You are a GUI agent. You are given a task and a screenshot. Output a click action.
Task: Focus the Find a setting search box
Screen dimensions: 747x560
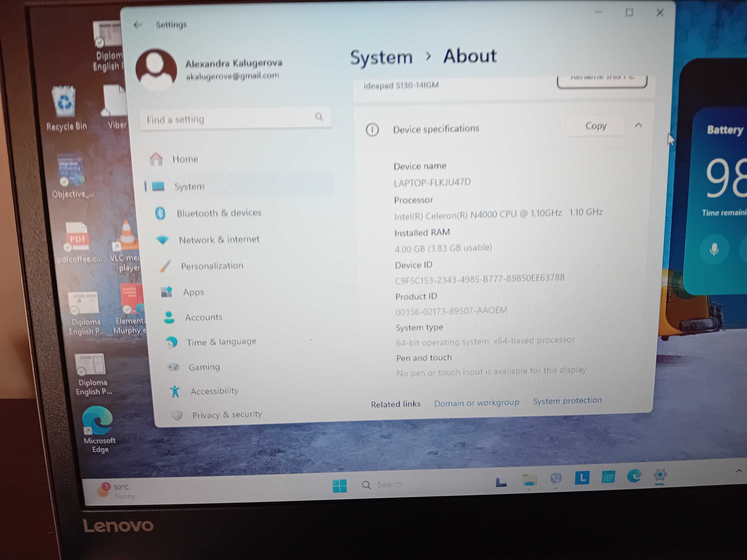pos(236,118)
